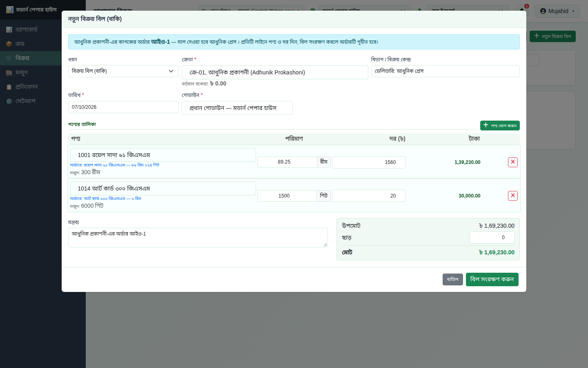Open the product selector showing 1001 রয়েল সাদা ৬১ জিএসএম
The image size is (588, 368).
coord(163,155)
